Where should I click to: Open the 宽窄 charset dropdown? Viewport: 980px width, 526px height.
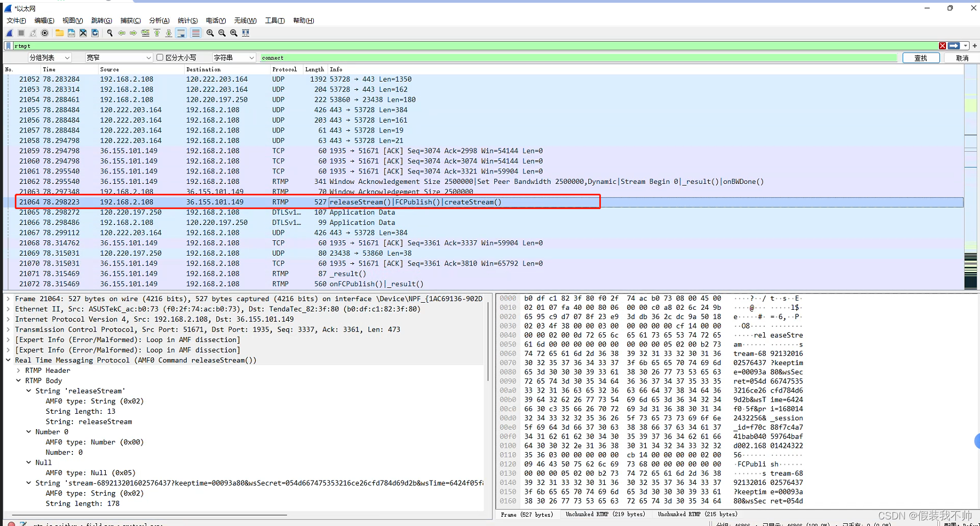point(118,57)
